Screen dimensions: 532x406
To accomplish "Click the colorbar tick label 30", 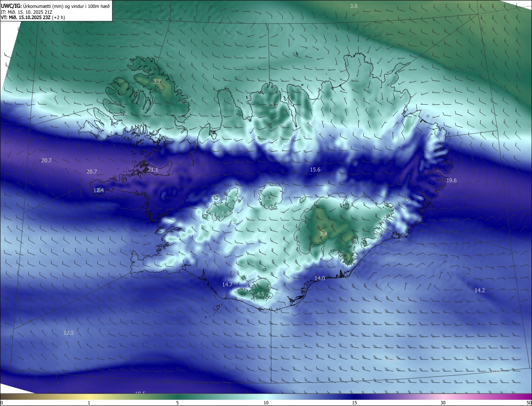I will click(443, 403).
